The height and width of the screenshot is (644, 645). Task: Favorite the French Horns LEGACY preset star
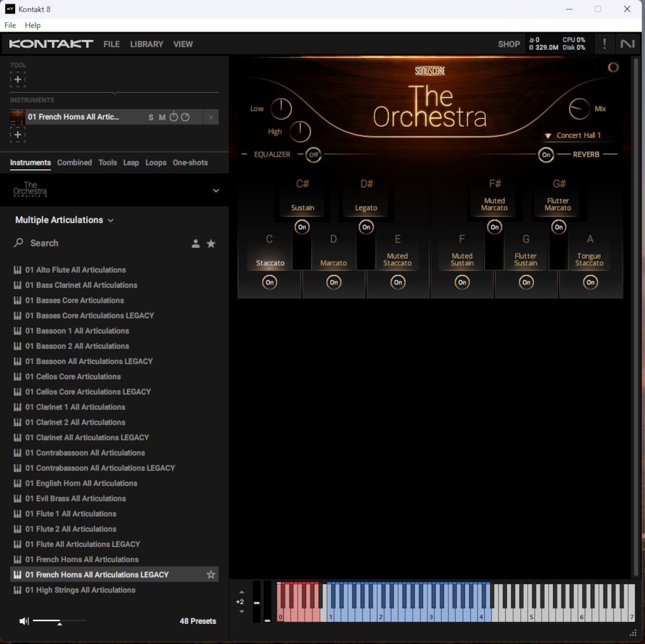click(x=211, y=575)
